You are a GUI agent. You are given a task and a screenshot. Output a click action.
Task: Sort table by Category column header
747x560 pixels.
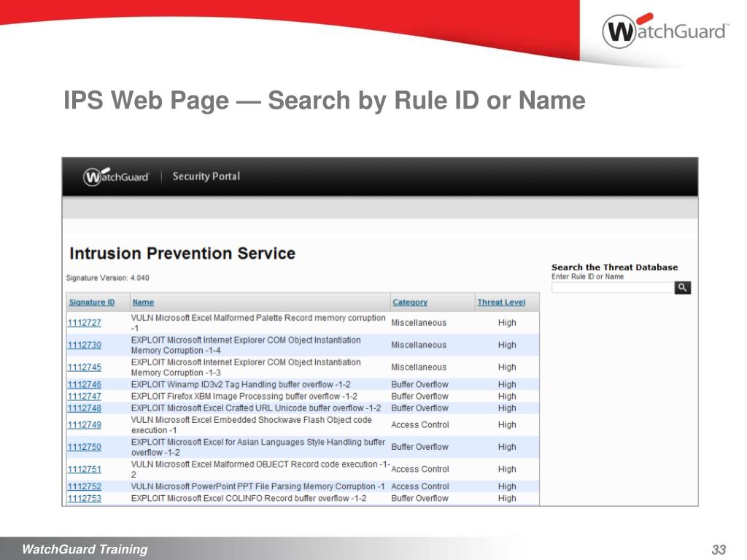click(x=410, y=303)
